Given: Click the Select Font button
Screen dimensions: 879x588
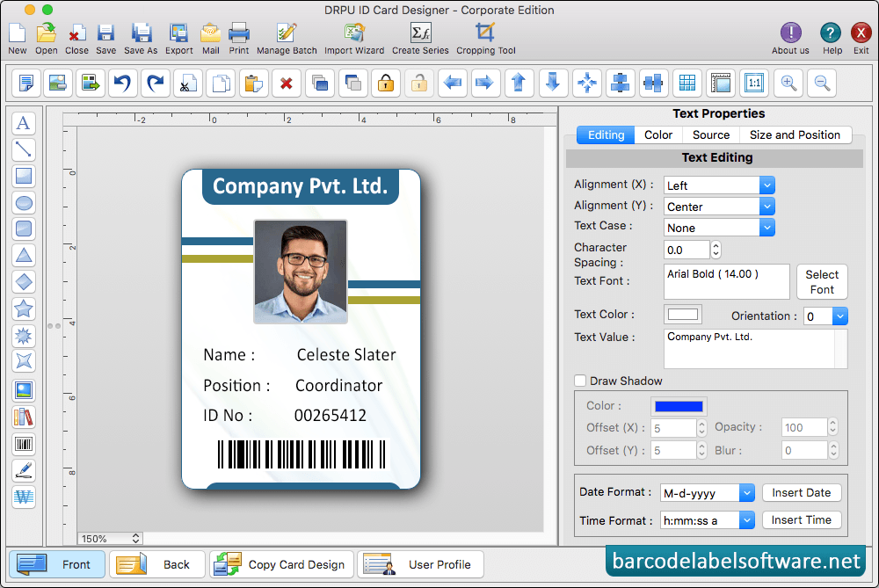Looking at the screenshot, I should tap(822, 282).
